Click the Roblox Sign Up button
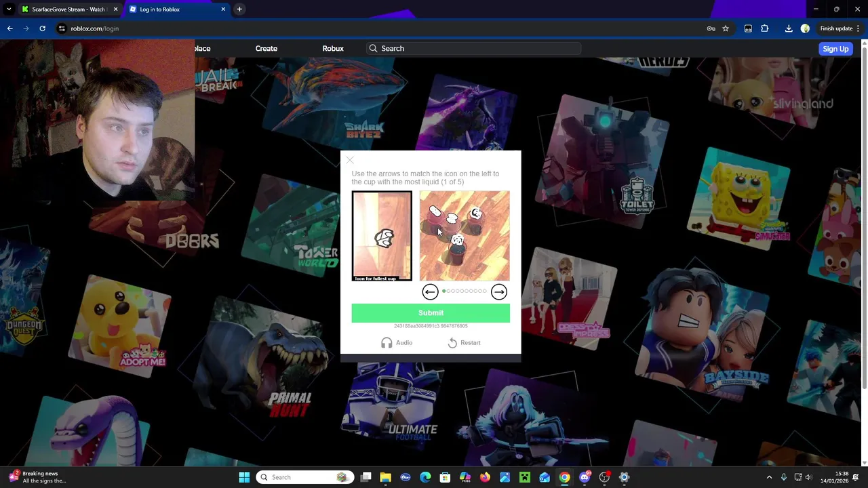The height and width of the screenshot is (488, 868). point(835,49)
